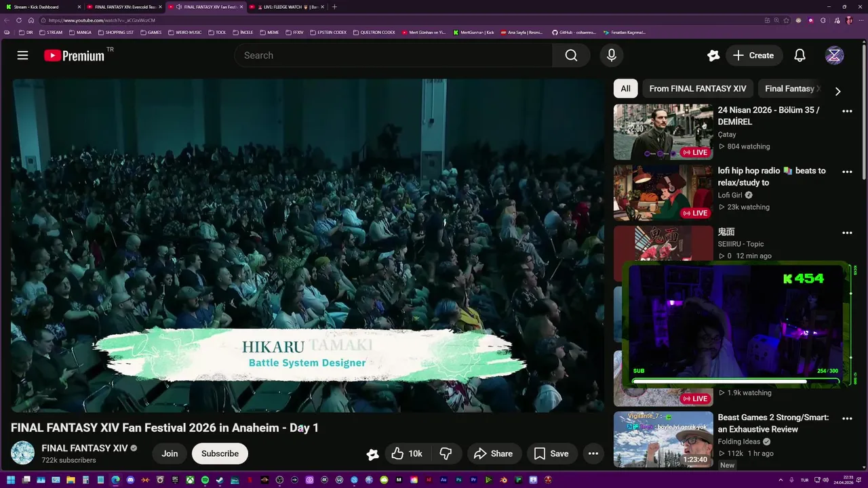Click the Create button
Image resolution: width=868 pixels, height=488 pixels.
point(753,56)
